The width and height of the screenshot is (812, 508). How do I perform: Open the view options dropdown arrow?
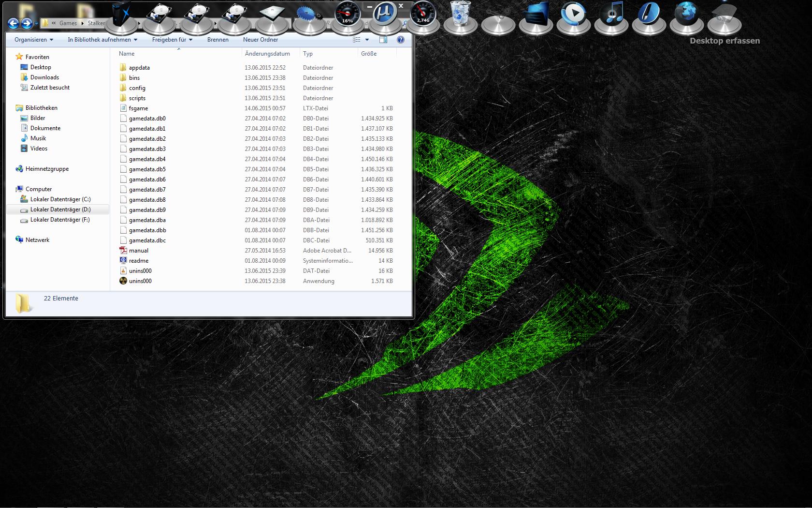point(367,40)
